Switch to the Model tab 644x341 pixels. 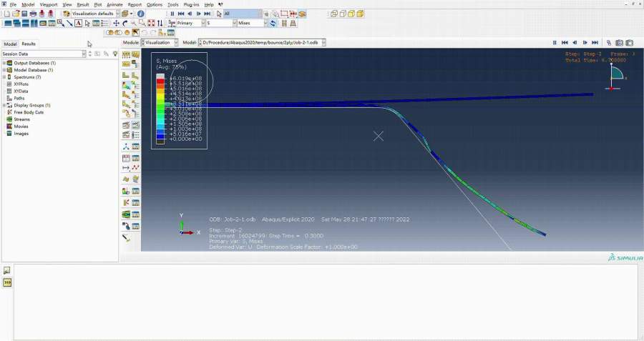[x=10, y=44]
